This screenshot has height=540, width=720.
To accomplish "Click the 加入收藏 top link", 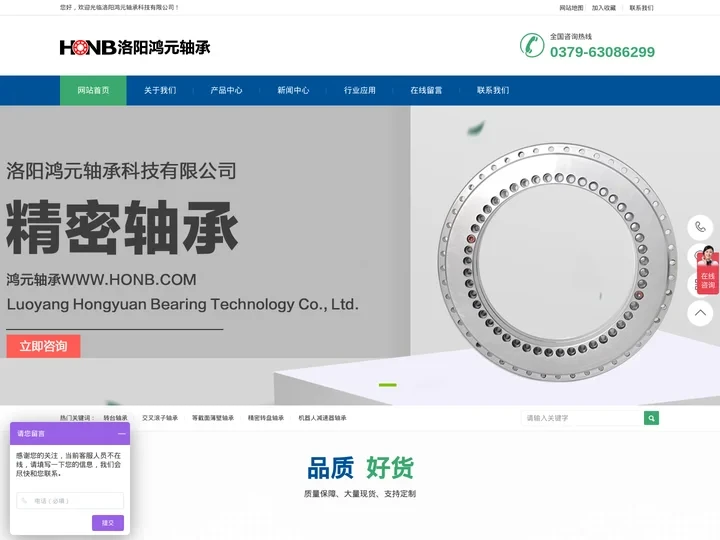I will 603,8.
